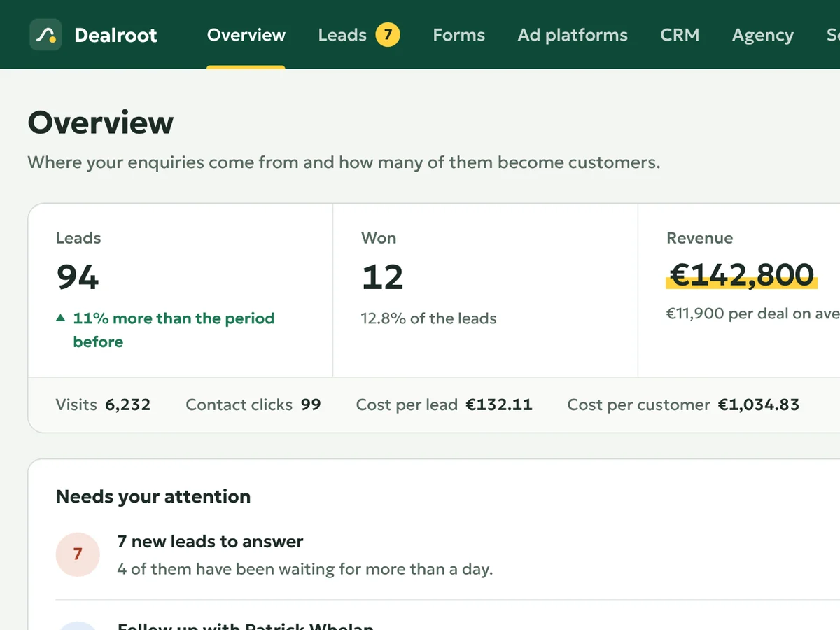This screenshot has height=630, width=840.
Task: Click the Cost per lead value €132.11
Action: pyautogui.click(x=499, y=405)
